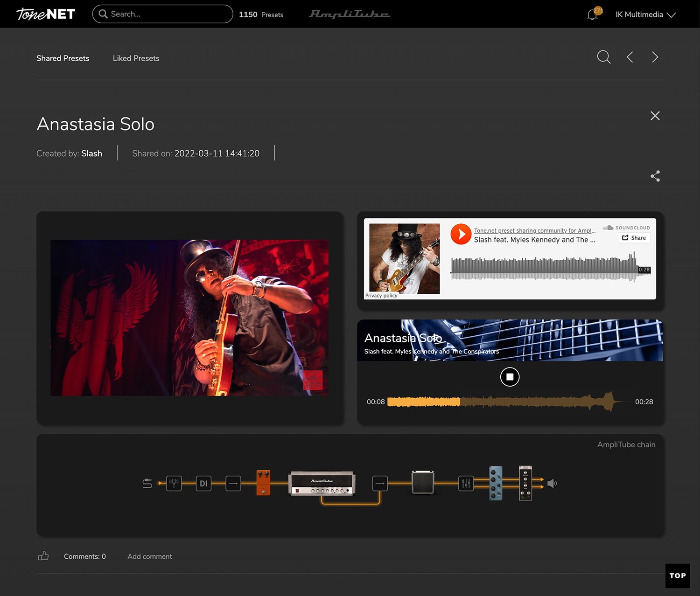Viewport: 700px width, 596px height.
Task: Go to the next preset arrow
Action: coord(655,57)
